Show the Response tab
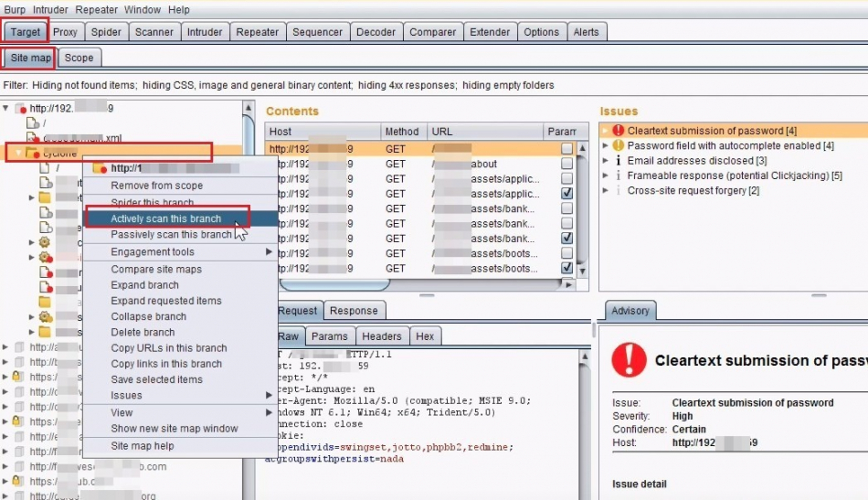The width and height of the screenshot is (868, 500). (x=354, y=311)
